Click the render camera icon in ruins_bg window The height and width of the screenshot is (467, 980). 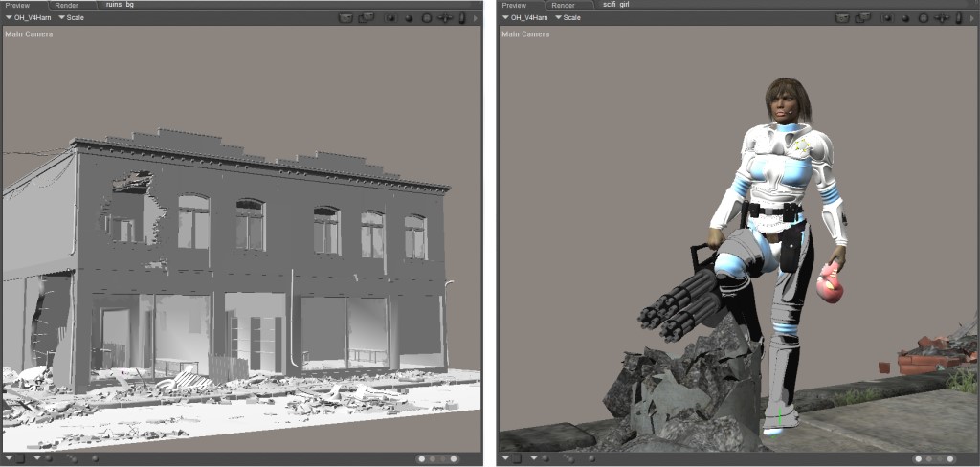(345, 18)
